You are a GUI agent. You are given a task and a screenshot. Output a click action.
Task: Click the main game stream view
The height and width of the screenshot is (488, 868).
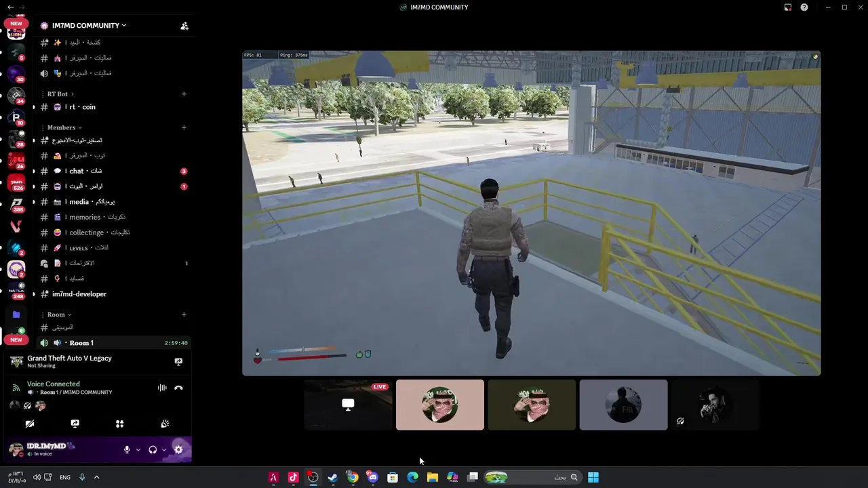click(532, 213)
